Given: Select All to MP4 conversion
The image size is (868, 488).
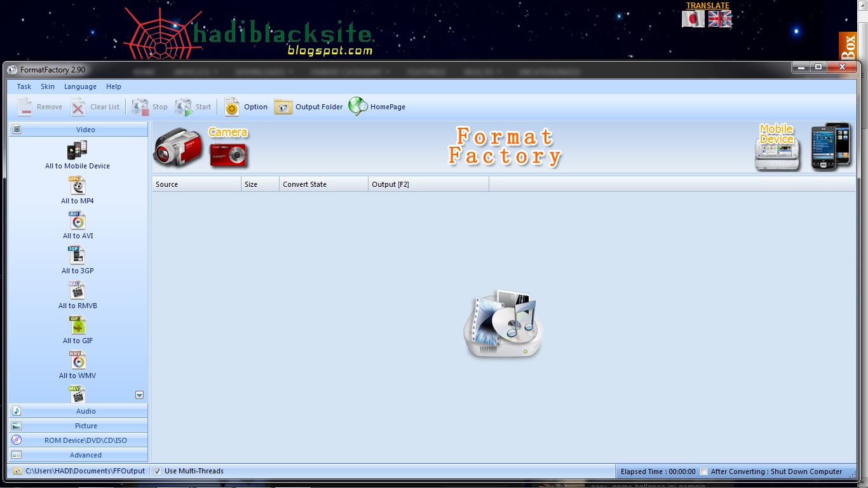Looking at the screenshot, I should click(x=77, y=189).
